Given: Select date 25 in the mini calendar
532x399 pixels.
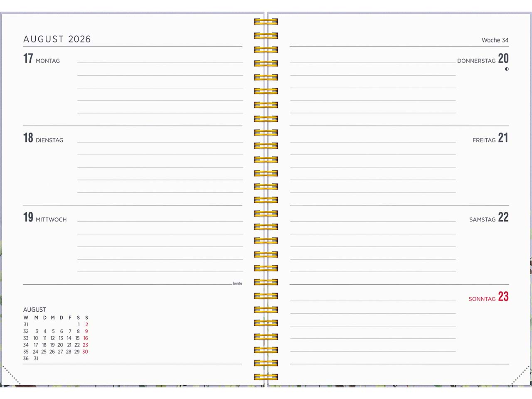Looking at the screenshot, I should pos(44,352).
